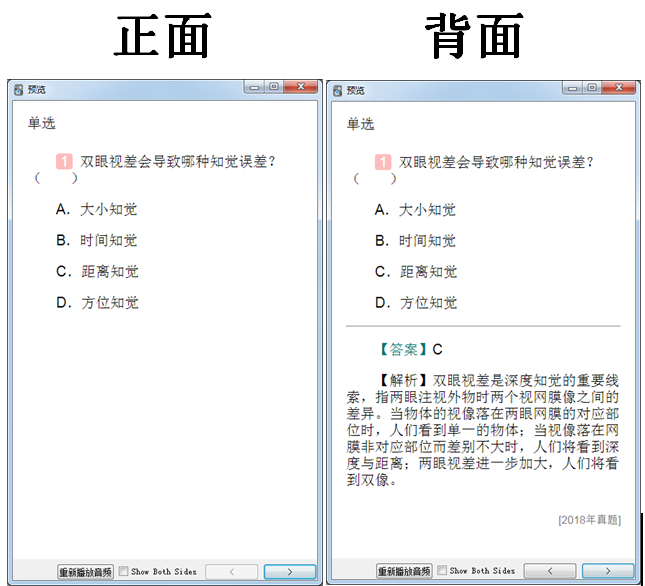This screenshot has width=645, height=586.
Task: Close the left preview window
Action: pyautogui.click(x=301, y=87)
